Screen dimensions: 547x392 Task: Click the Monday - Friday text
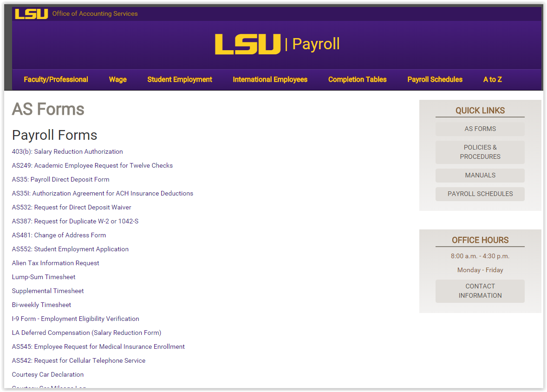click(480, 270)
